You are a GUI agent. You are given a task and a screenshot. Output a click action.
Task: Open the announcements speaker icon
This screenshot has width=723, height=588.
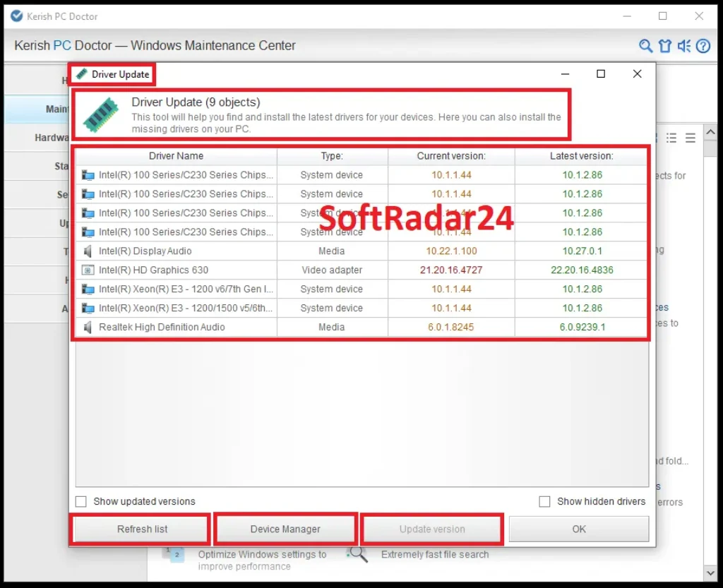coord(683,45)
